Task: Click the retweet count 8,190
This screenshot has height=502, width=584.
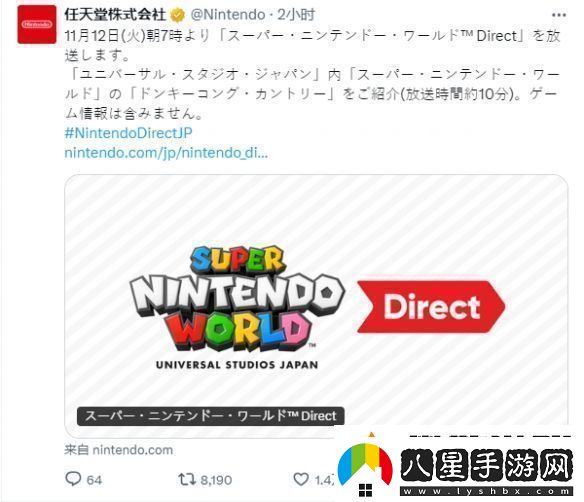Action: (x=216, y=480)
